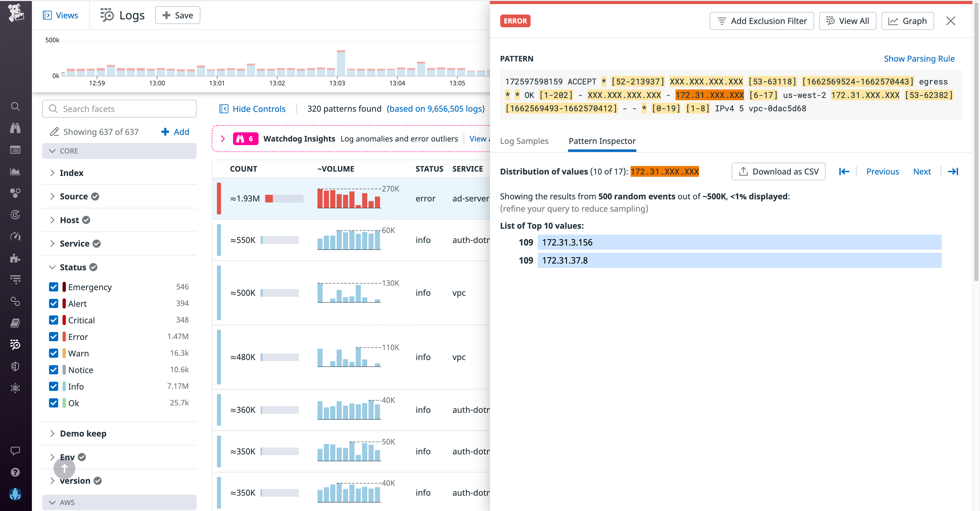Open the Views menu

coord(61,15)
